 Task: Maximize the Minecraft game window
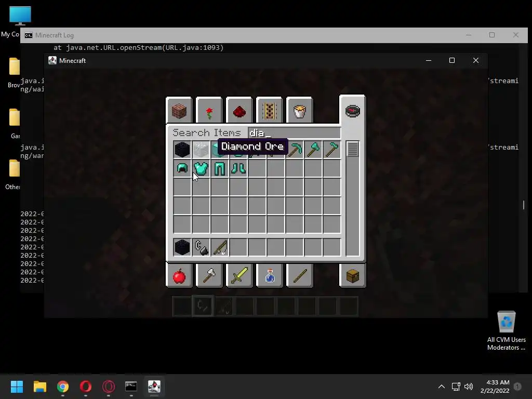(452, 60)
